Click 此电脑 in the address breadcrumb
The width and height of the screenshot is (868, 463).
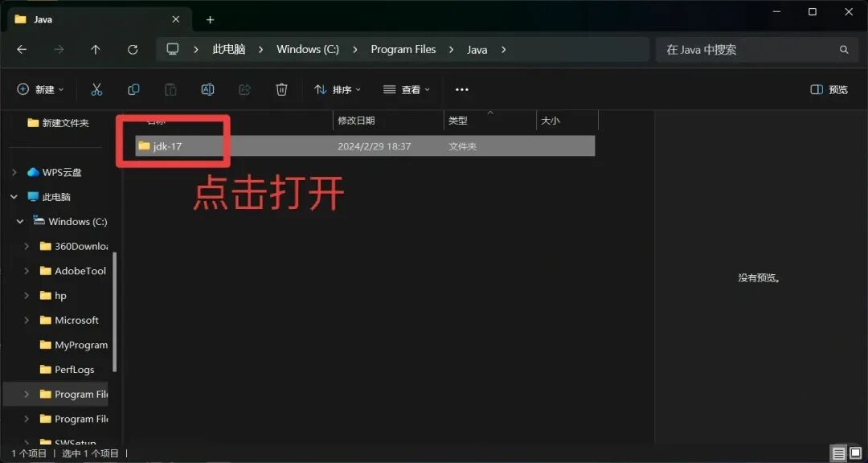[x=228, y=49]
